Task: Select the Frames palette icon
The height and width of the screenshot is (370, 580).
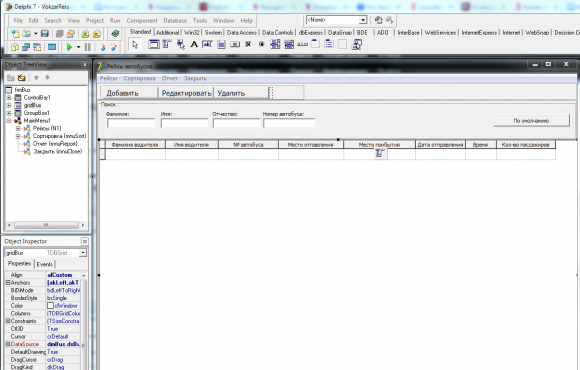Action: coord(154,45)
